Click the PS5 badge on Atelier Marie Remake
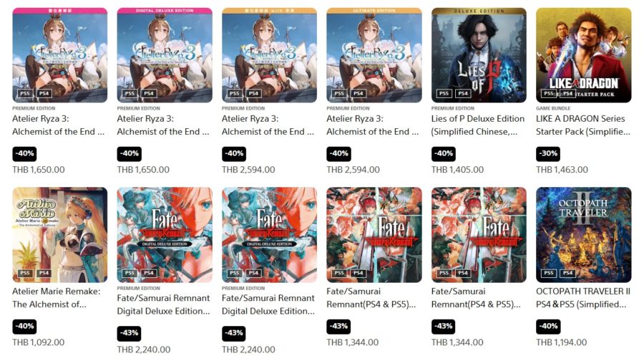 click(25, 273)
